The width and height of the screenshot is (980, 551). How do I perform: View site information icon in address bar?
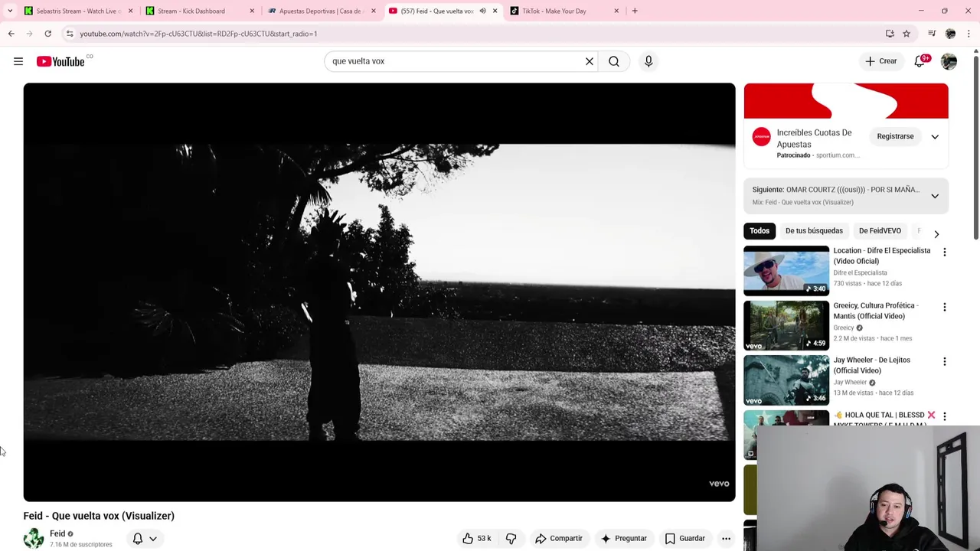[x=70, y=34]
